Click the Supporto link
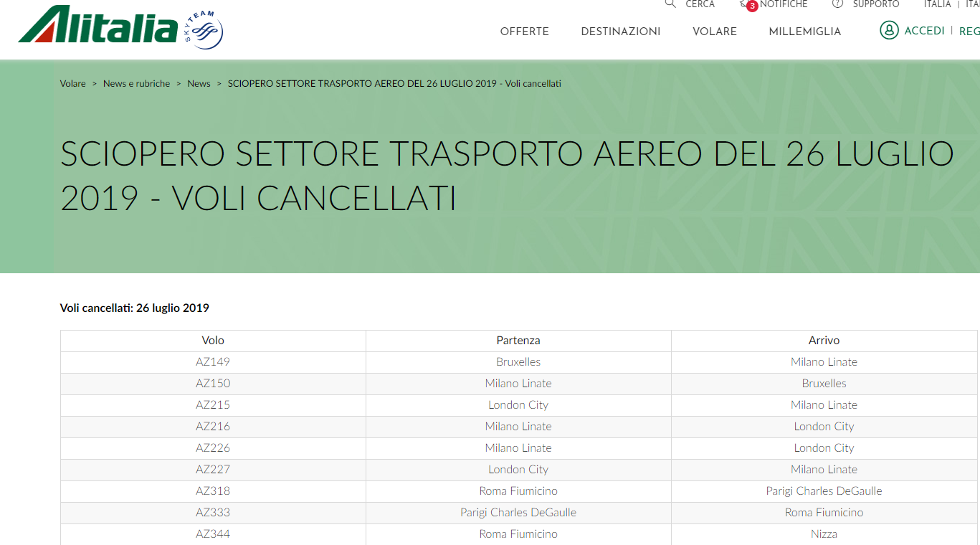 (x=876, y=4)
